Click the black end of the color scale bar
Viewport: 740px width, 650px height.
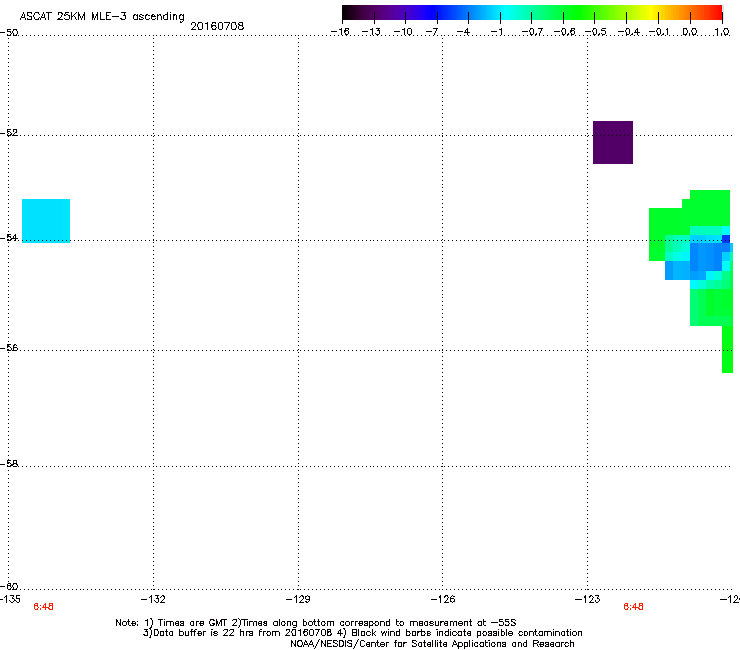(x=347, y=13)
